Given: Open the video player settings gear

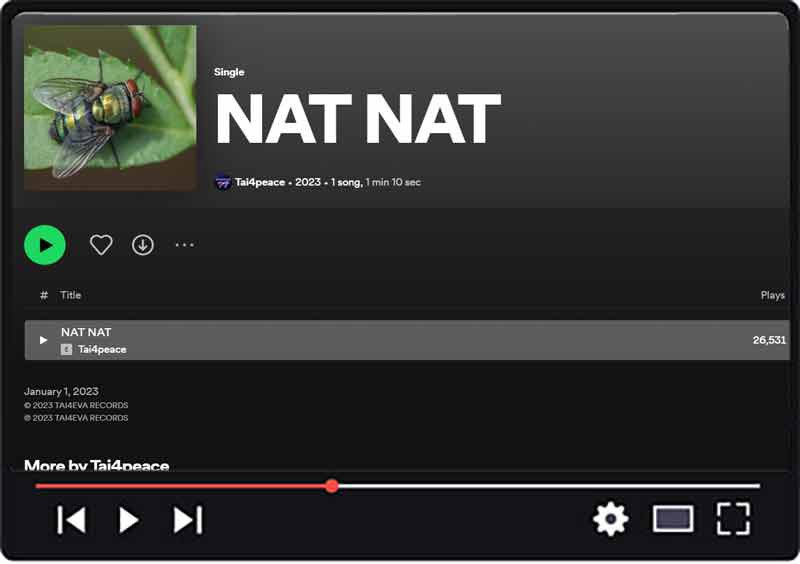Looking at the screenshot, I should point(610,519).
